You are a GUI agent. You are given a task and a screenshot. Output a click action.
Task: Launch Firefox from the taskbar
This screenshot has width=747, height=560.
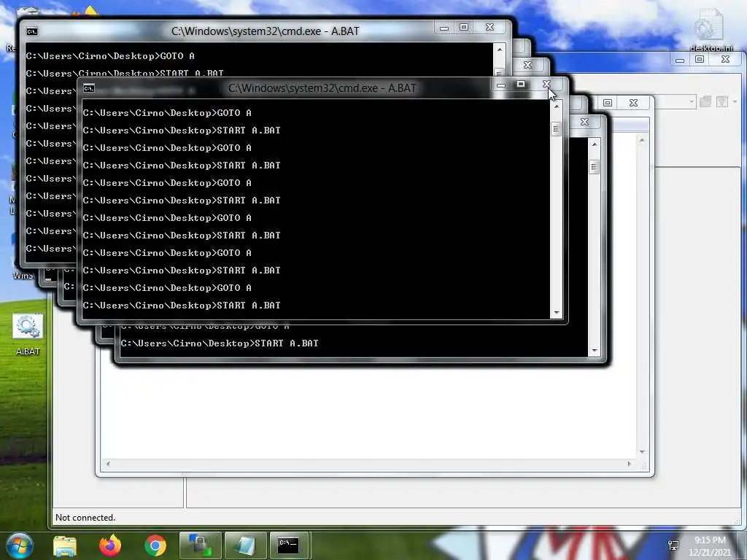tap(110, 545)
